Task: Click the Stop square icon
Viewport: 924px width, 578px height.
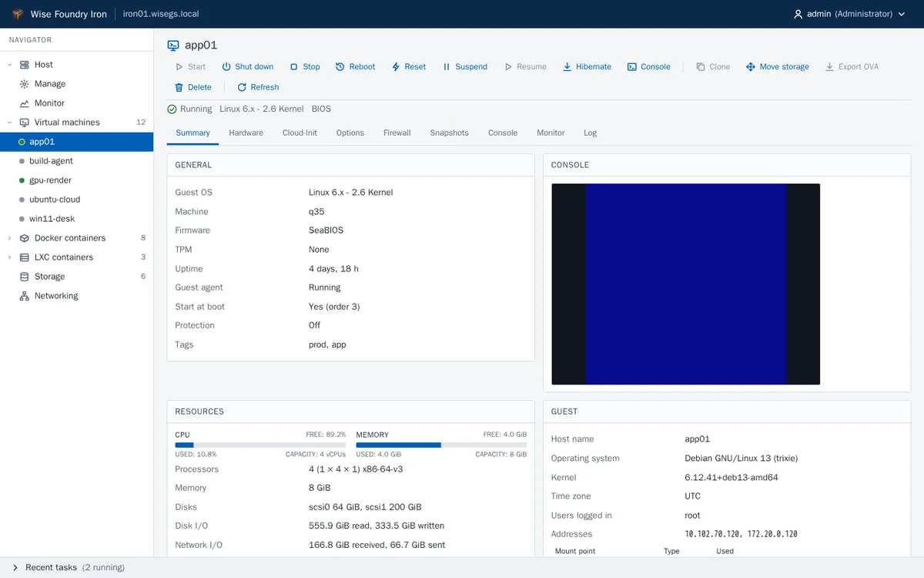Action: pyautogui.click(x=293, y=67)
